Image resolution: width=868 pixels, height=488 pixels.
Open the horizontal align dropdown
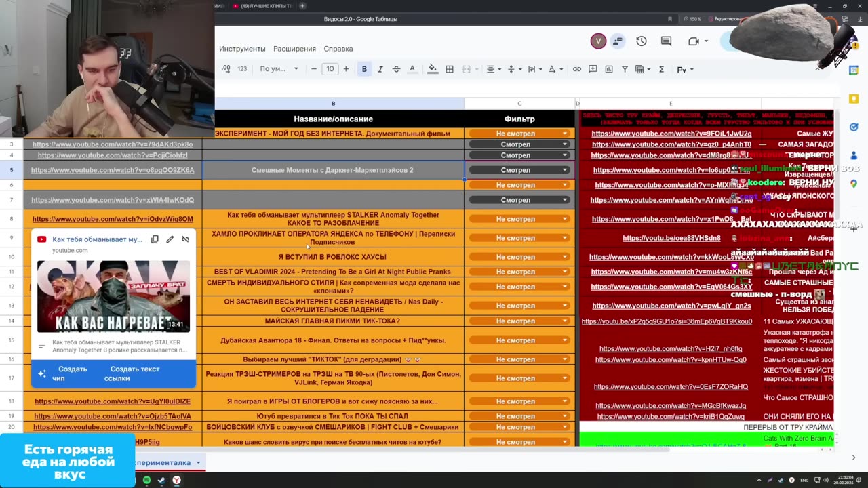tap(494, 69)
